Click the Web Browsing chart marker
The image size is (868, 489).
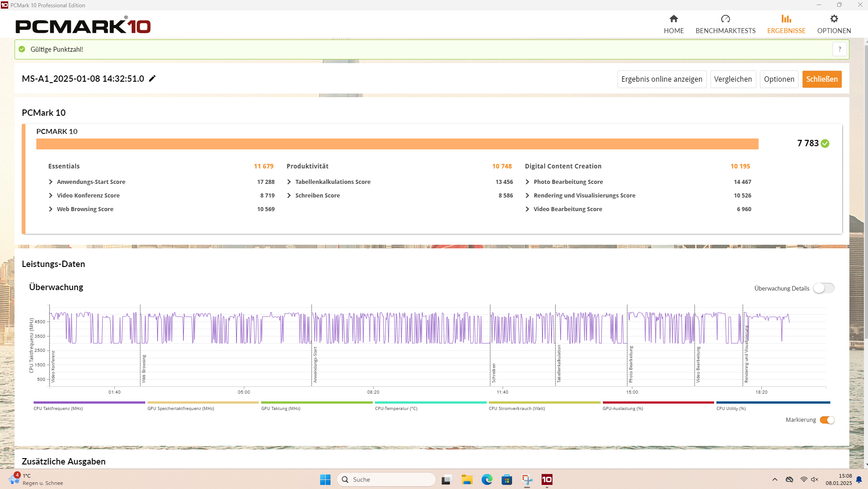(144, 369)
